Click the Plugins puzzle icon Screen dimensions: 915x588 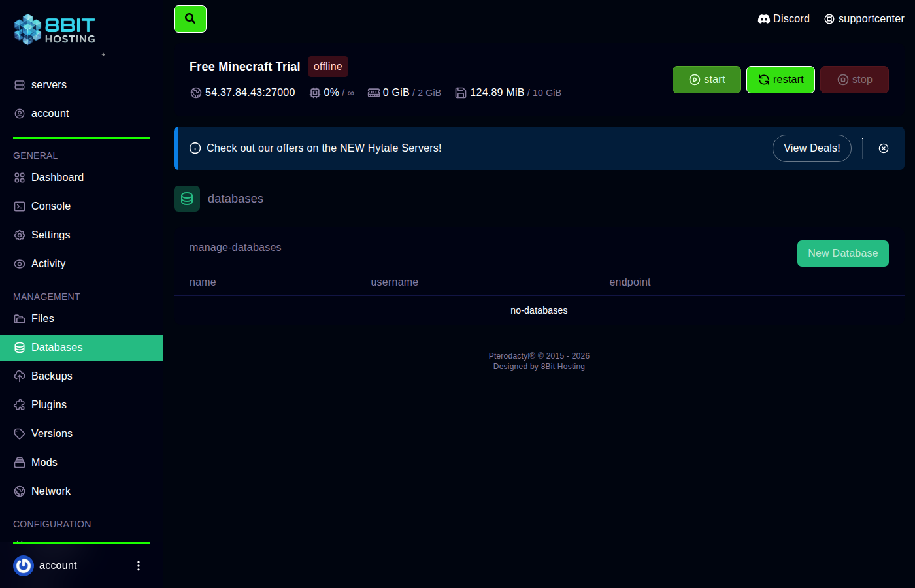pyautogui.click(x=20, y=405)
